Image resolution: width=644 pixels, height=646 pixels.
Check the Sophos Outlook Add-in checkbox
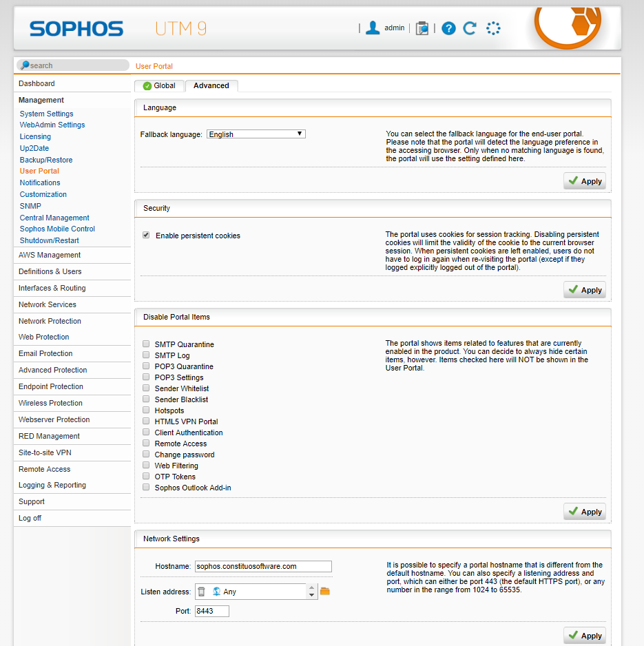[x=146, y=487]
